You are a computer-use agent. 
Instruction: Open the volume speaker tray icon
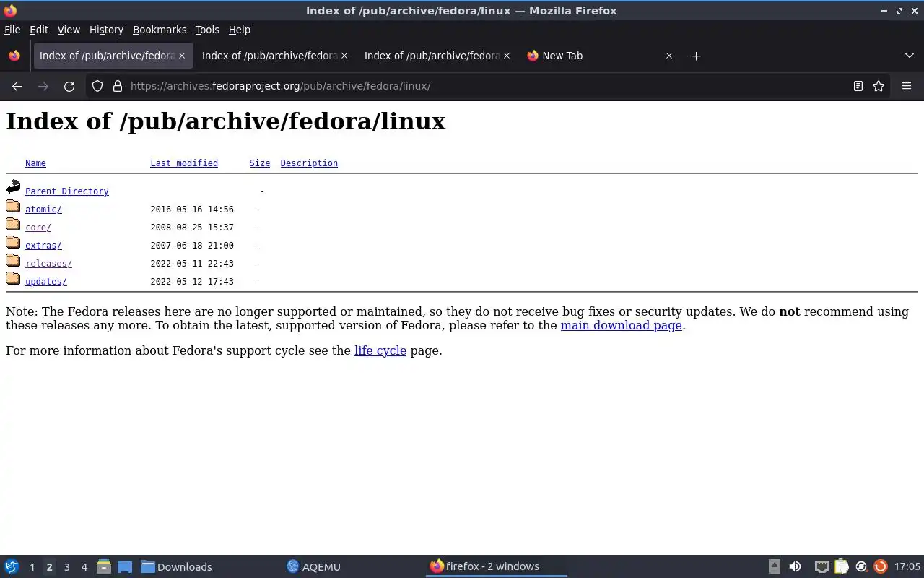795,566
